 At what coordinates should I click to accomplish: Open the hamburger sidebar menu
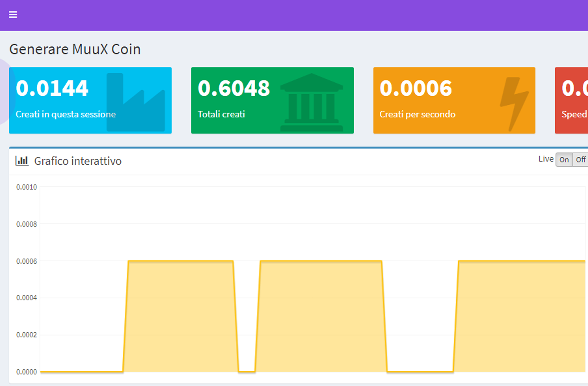pyautogui.click(x=13, y=15)
